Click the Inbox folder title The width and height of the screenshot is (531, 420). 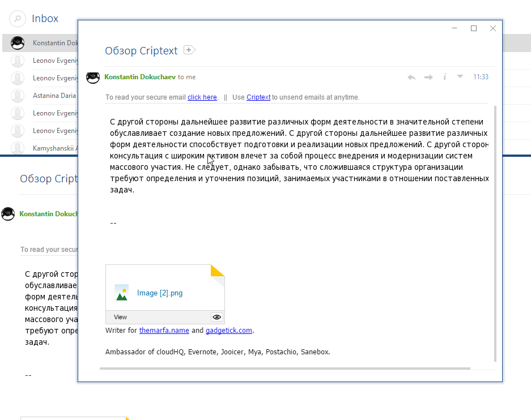tap(45, 19)
